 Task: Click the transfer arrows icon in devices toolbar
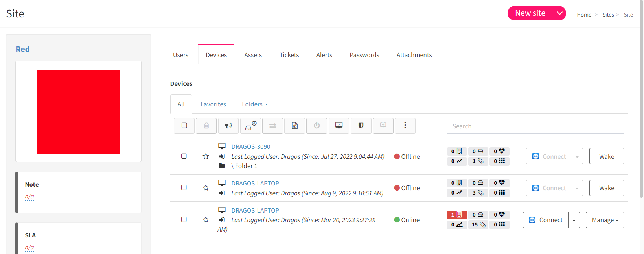(x=272, y=126)
